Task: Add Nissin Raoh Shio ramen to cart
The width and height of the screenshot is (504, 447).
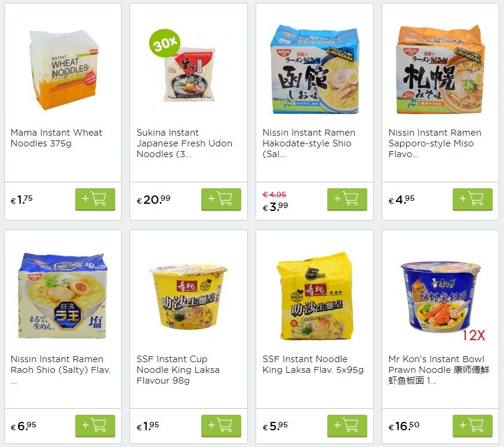Action: (95, 425)
